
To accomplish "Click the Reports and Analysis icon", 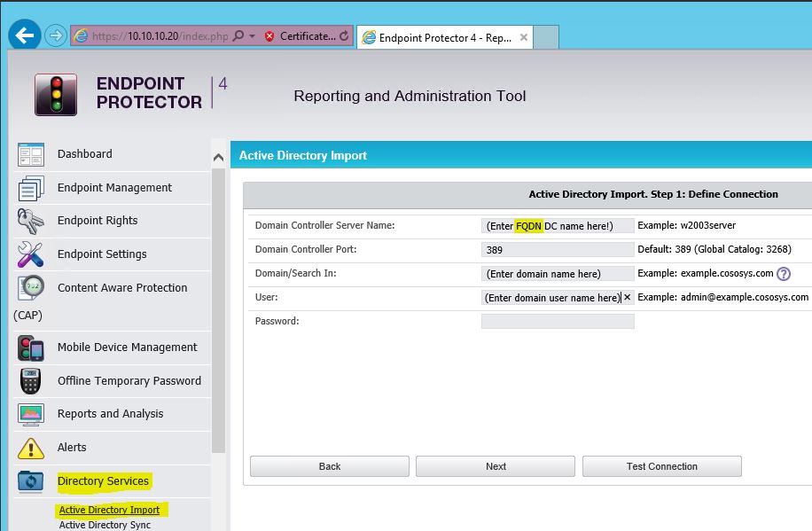I will coord(31,414).
